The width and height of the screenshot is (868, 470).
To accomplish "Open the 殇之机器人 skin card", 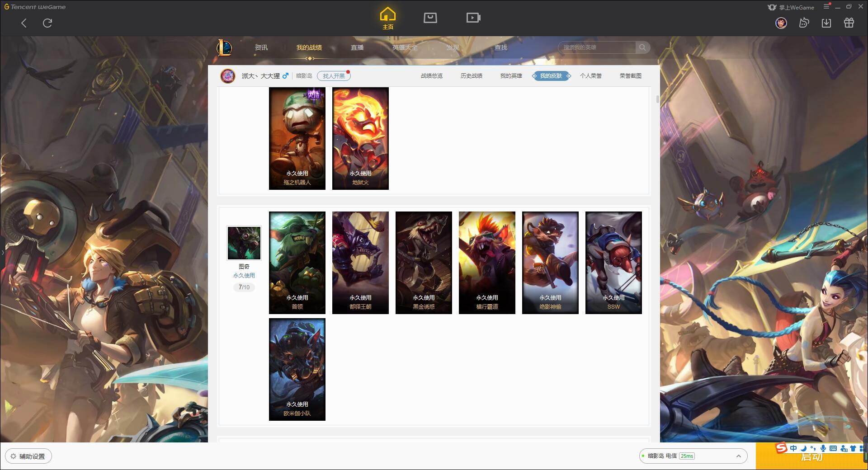I will (297, 138).
